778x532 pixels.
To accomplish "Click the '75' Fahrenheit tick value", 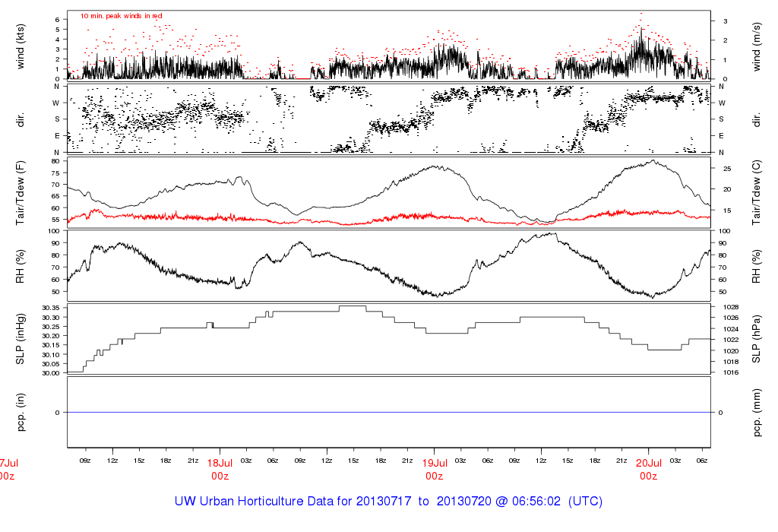I will click(x=55, y=173).
